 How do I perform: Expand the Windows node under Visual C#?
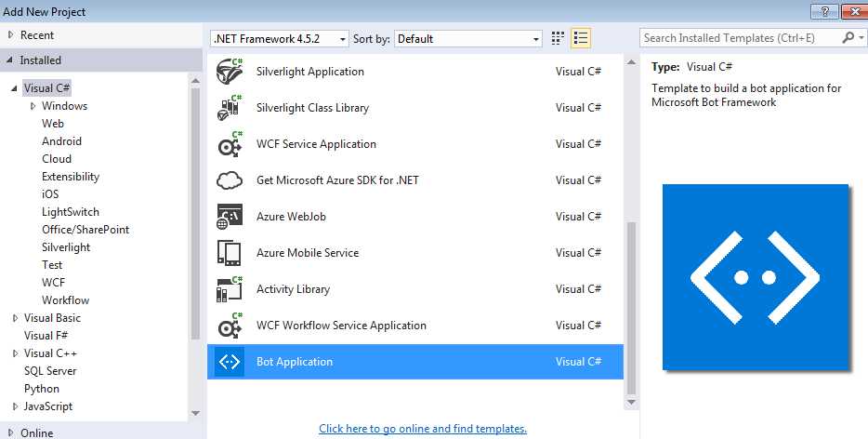33,106
